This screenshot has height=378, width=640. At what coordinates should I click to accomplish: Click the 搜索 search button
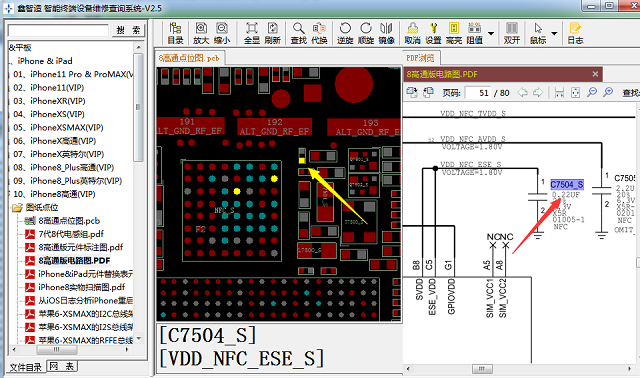(128, 30)
